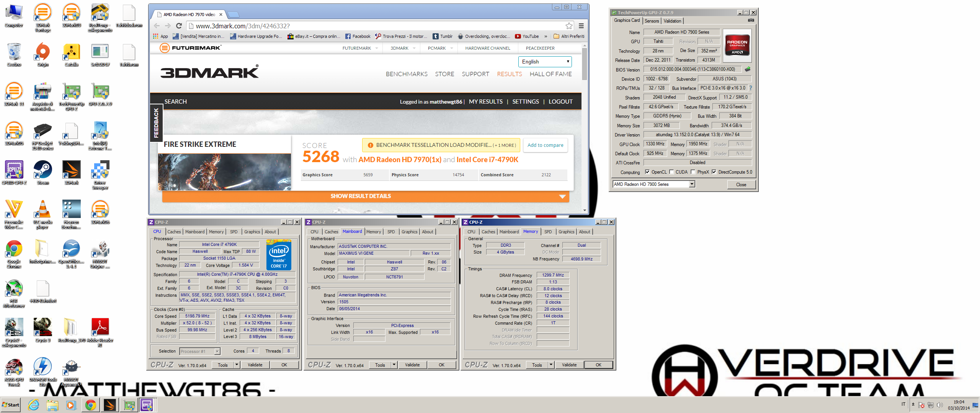The image size is (980, 413).
Task: Open Windows Explorer from the taskbar
Action: pos(52,405)
